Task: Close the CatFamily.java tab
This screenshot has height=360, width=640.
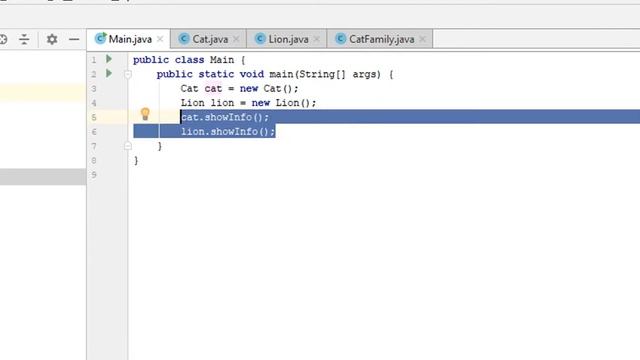Action: point(422,39)
